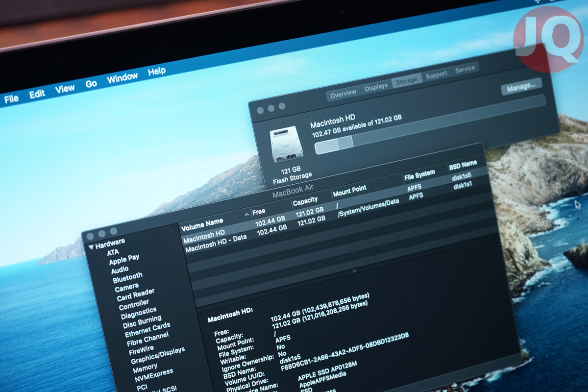
Task: Click the Manage... button in the Storage pane
Action: [x=521, y=87]
